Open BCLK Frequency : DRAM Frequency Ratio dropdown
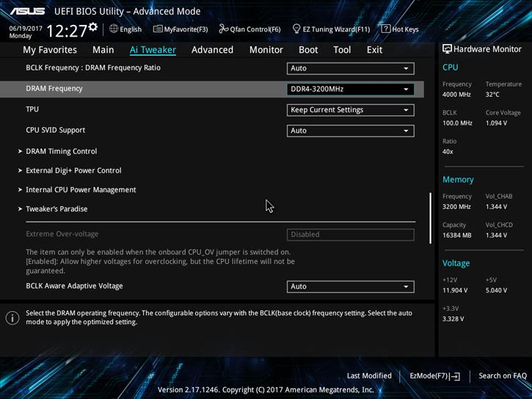The width and height of the screenshot is (532, 399). coord(350,68)
